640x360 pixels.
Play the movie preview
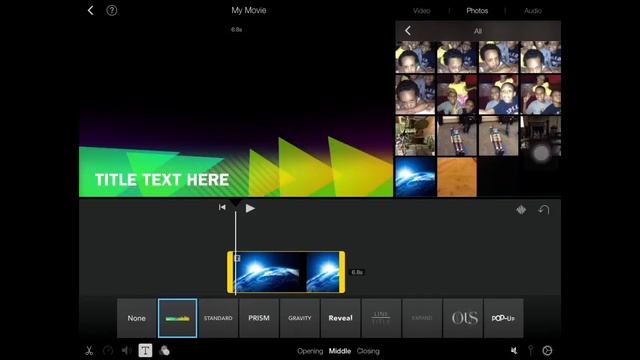[250, 209]
